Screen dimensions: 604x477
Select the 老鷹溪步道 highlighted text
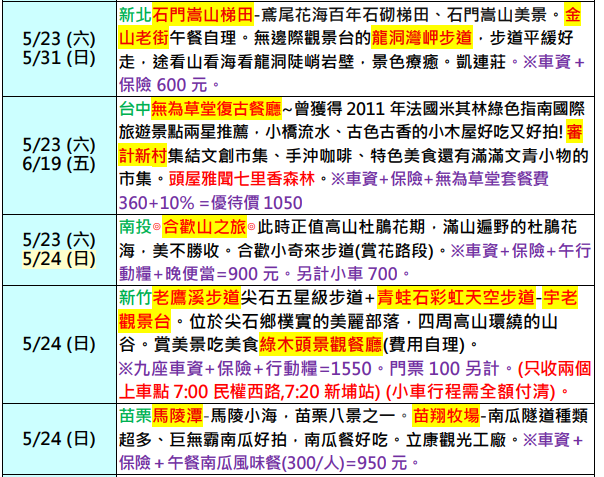[194, 295]
